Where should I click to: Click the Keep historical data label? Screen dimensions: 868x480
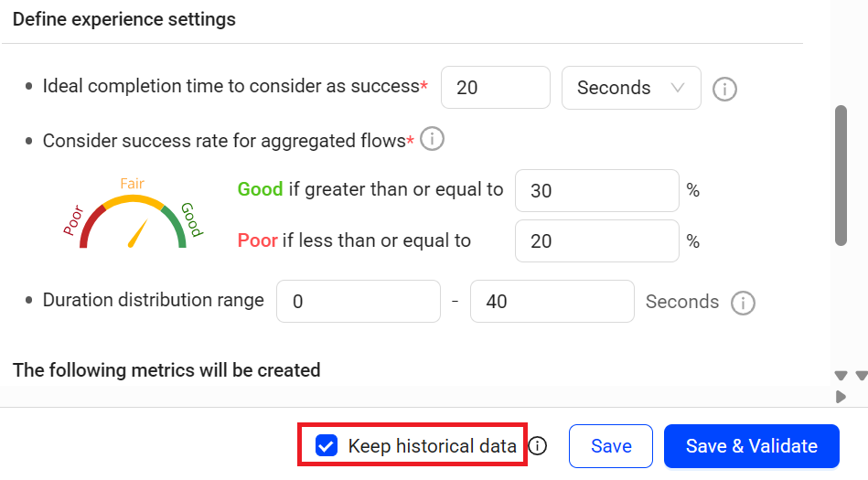pos(432,445)
